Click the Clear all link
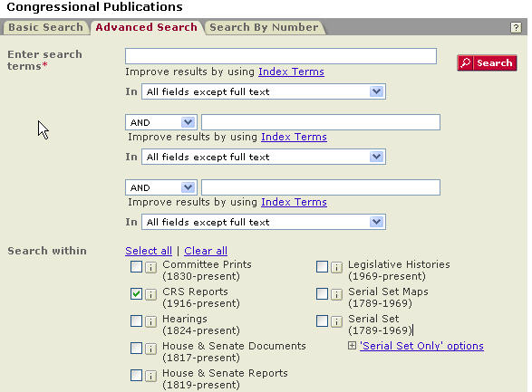The height and width of the screenshot is (392, 532). click(206, 251)
